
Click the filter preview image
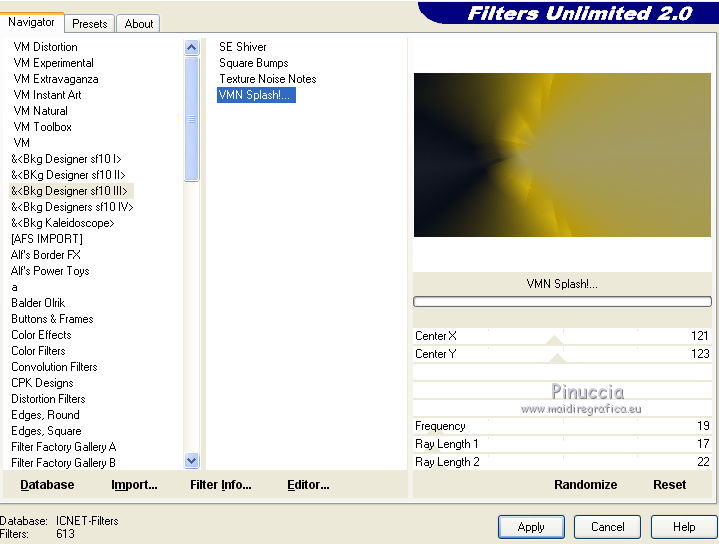click(x=562, y=155)
